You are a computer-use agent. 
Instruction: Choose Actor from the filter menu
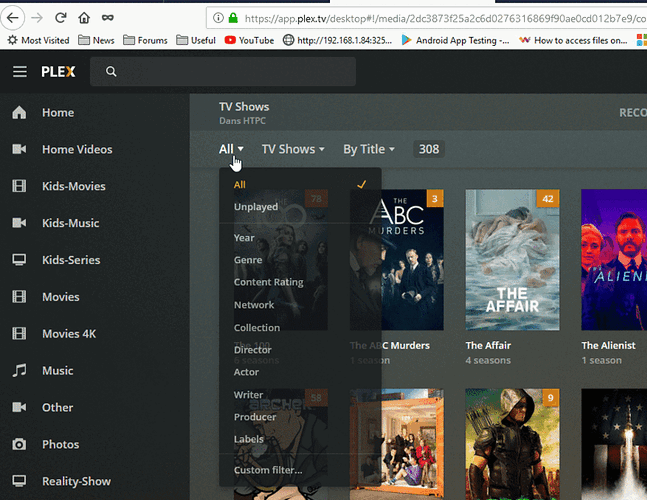(x=300, y=372)
